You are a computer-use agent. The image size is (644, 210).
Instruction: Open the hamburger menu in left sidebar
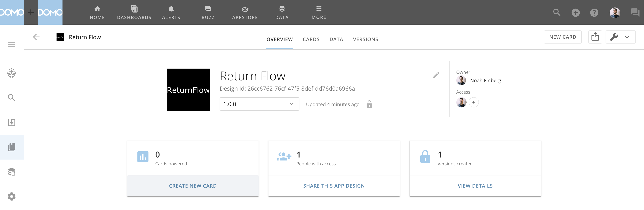click(12, 44)
